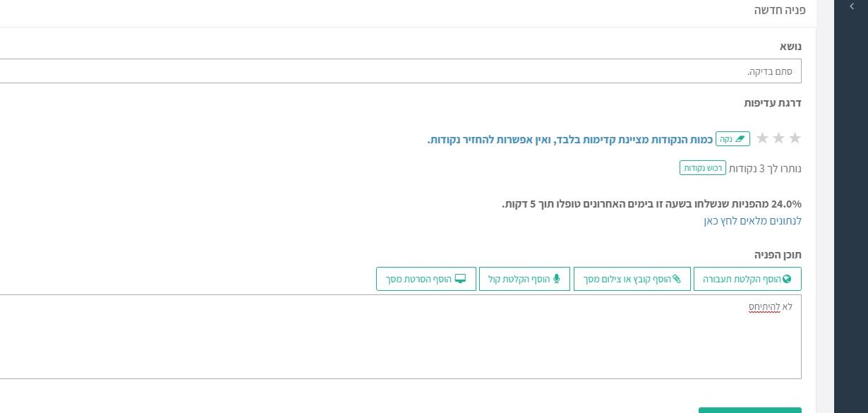Click the misspelled word 'להיתיחס' in the text area
The width and height of the screenshot is (868, 413).
tap(764, 306)
